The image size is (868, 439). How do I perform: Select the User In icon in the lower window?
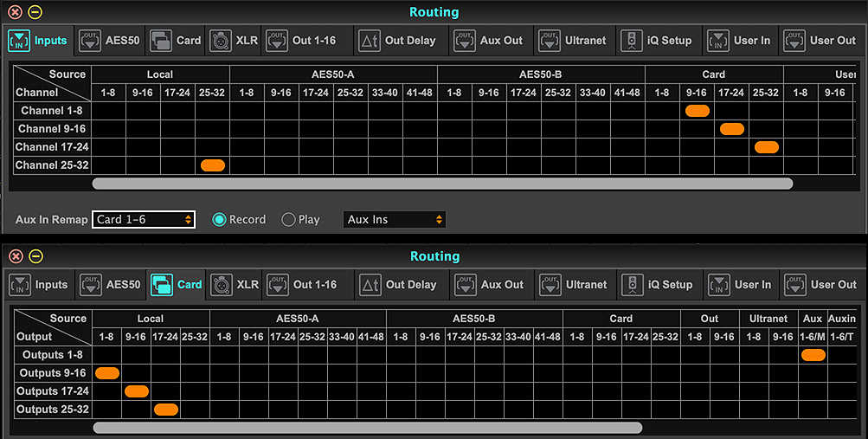click(718, 285)
